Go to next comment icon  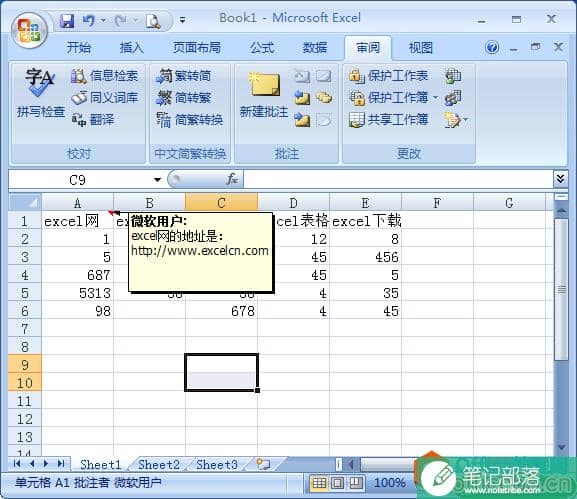pyautogui.click(x=302, y=120)
